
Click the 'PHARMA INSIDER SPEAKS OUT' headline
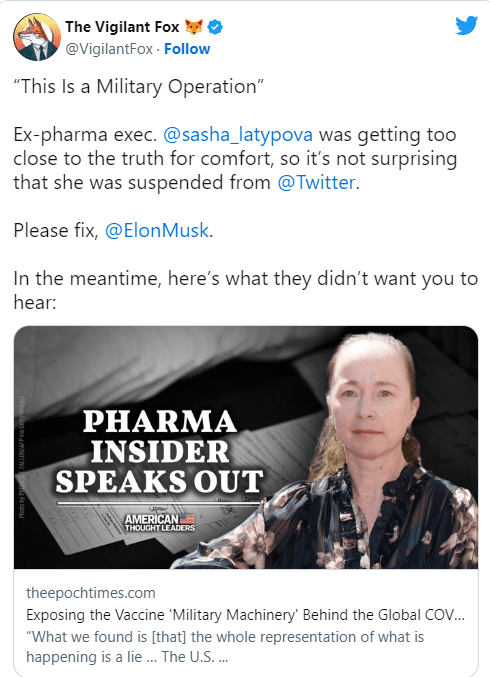pyautogui.click(x=160, y=452)
